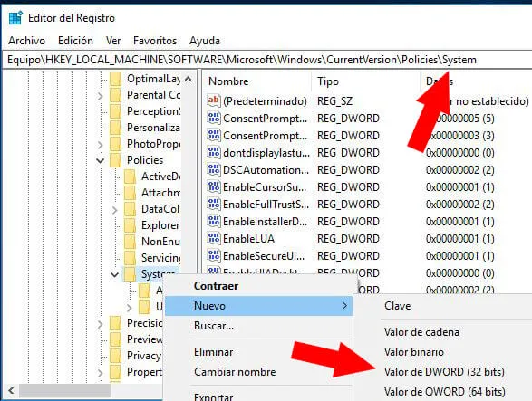Screen dimensions: 532x401
Task: Click the EnableSecureUI... DWORD icon
Action: pos(214,255)
